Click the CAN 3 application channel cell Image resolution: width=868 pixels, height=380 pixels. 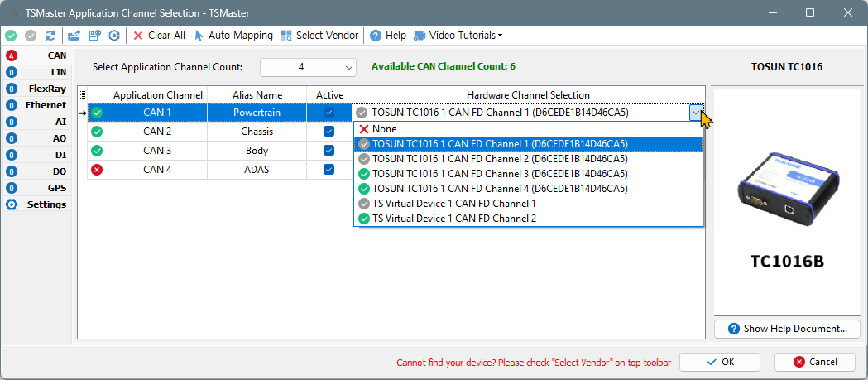(158, 151)
